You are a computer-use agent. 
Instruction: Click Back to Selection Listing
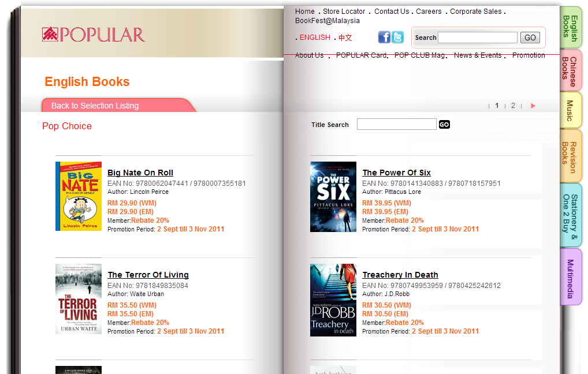point(95,106)
